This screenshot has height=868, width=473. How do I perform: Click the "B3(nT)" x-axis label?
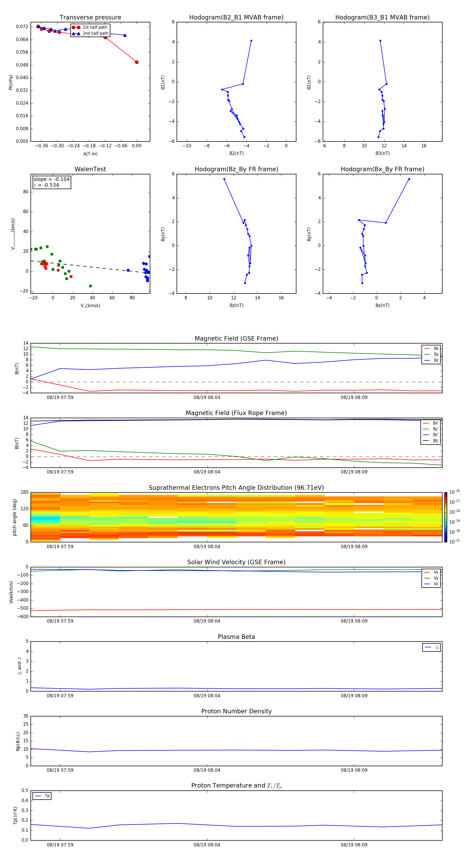click(x=382, y=153)
